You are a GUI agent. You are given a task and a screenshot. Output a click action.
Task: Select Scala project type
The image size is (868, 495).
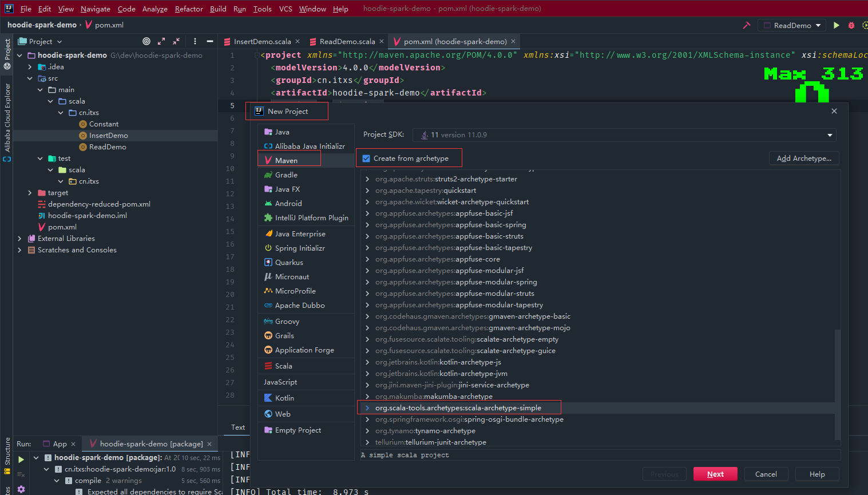click(x=306, y=366)
